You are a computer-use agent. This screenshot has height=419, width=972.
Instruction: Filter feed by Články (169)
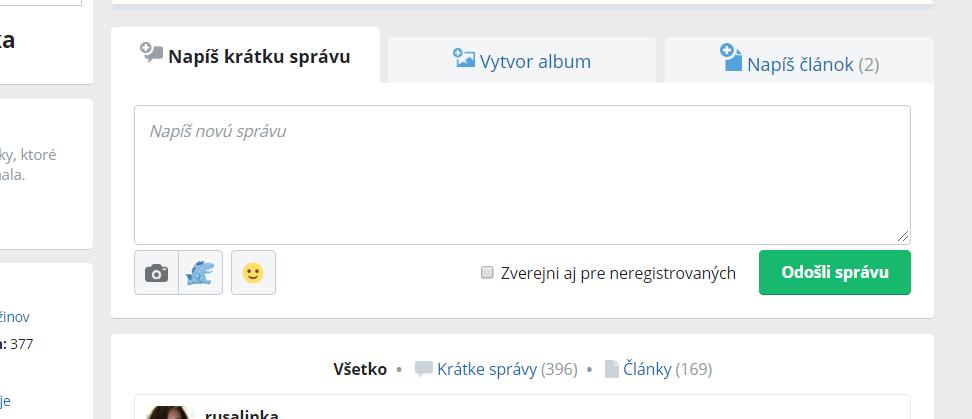pos(668,369)
